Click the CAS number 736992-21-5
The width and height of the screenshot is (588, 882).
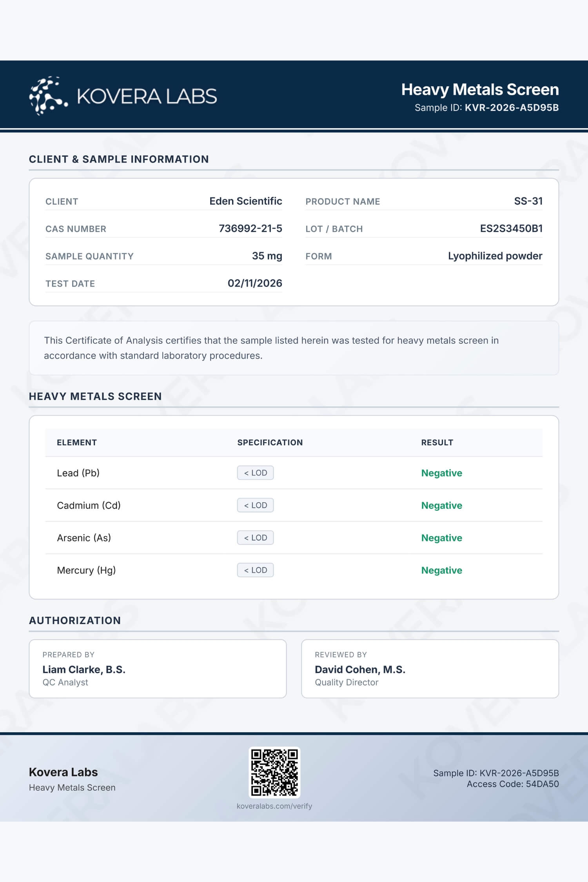(250, 229)
